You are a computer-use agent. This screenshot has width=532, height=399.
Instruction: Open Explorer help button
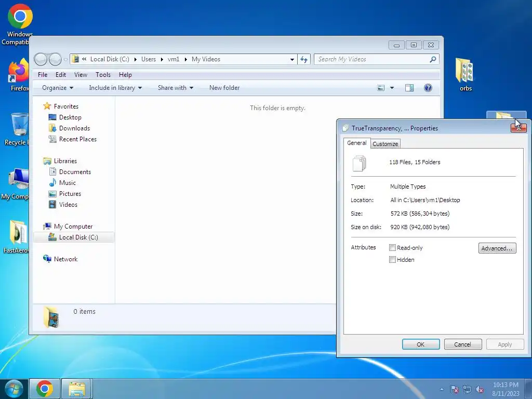tap(428, 88)
